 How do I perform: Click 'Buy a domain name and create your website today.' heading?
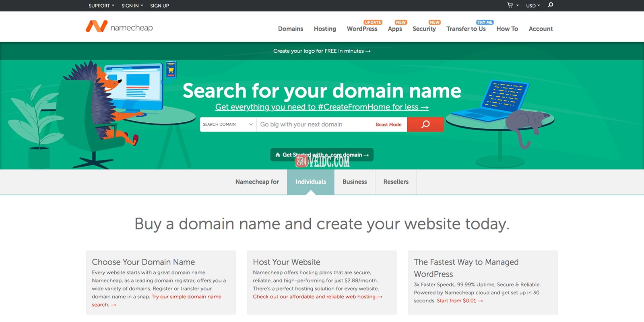322,224
